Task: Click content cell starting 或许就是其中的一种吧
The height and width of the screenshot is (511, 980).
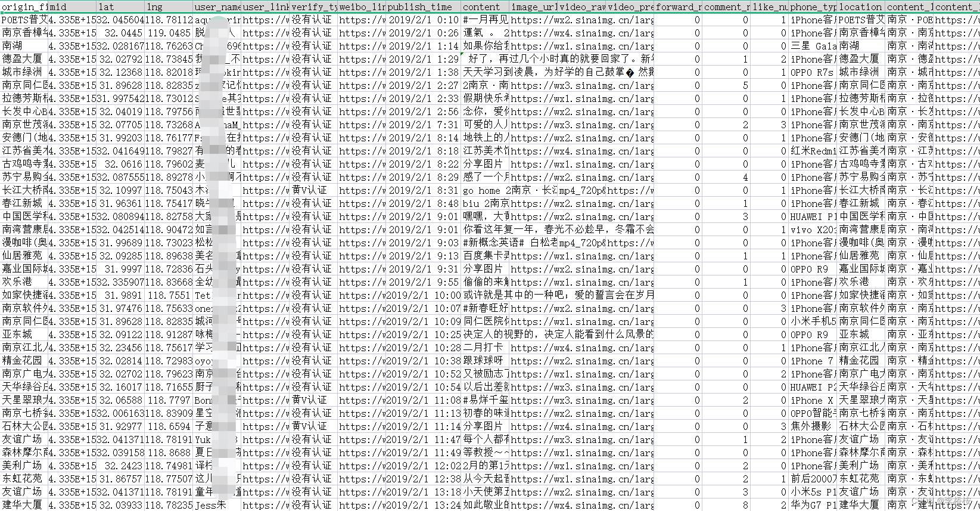Action: [x=558, y=295]
